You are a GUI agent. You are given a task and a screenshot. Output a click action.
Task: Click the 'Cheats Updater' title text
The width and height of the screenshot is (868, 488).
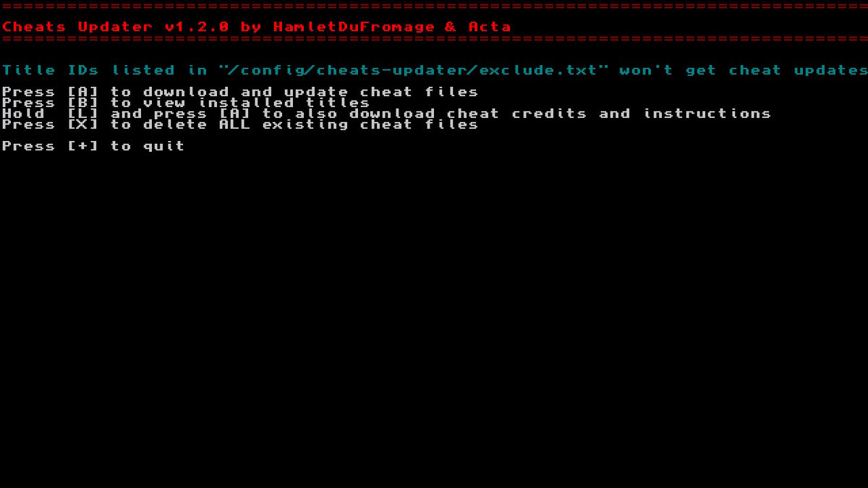[x=77, y=27]
